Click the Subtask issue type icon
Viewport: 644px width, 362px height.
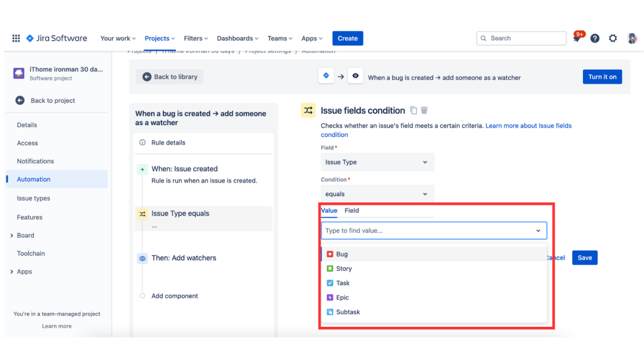pos(330,312)
